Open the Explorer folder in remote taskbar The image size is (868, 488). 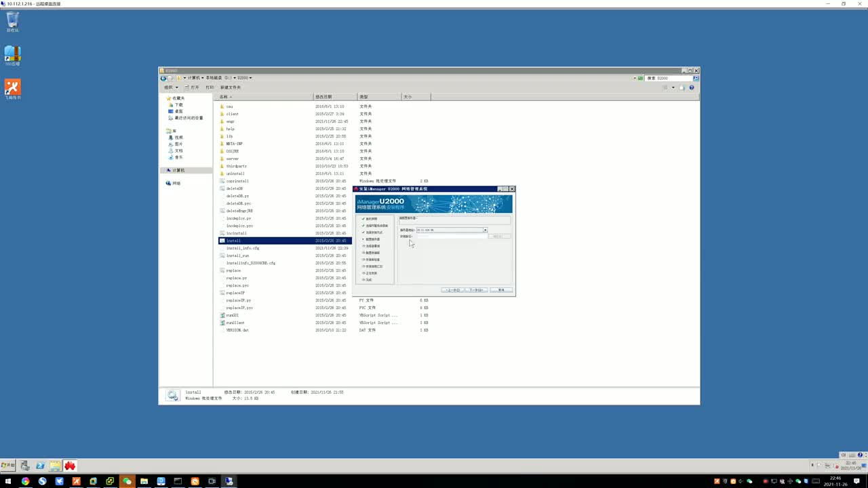click(x=55, y=466)
